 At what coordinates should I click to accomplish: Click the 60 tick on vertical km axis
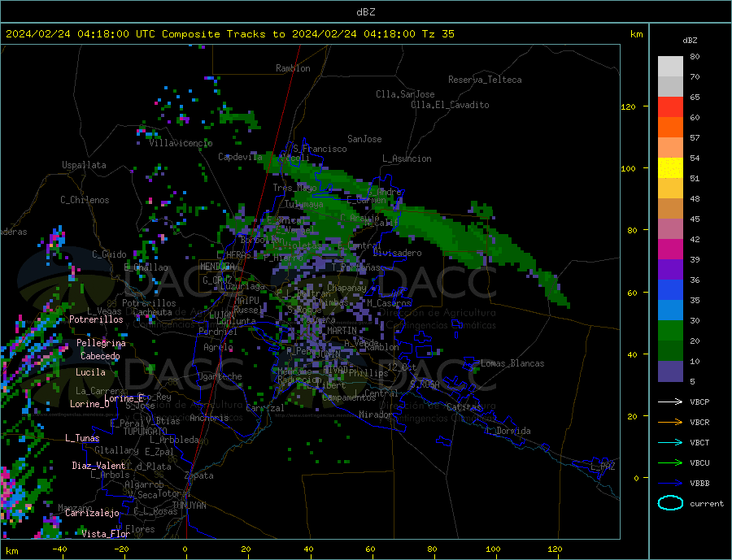pos(632,293)
